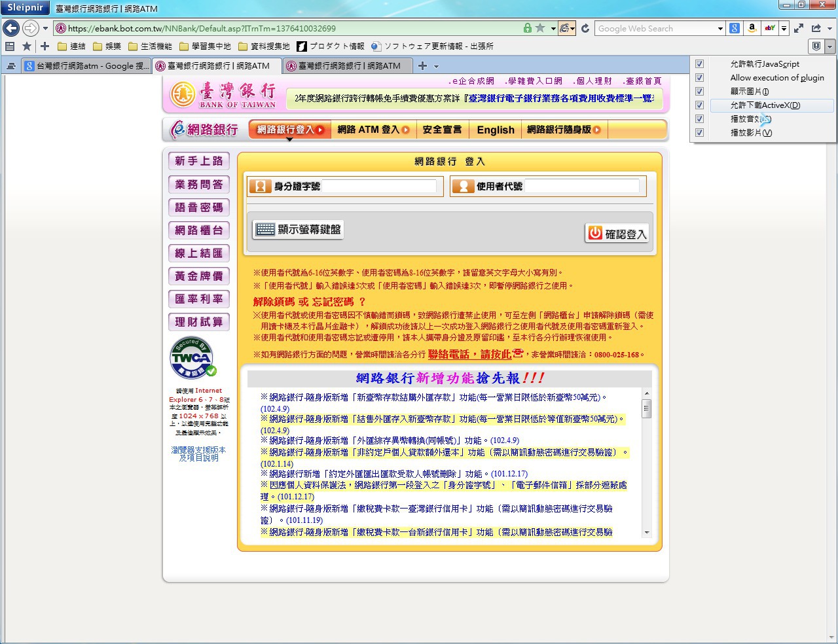
Task: Select the Google search engine icon
Action: click(x=735, y=28)
